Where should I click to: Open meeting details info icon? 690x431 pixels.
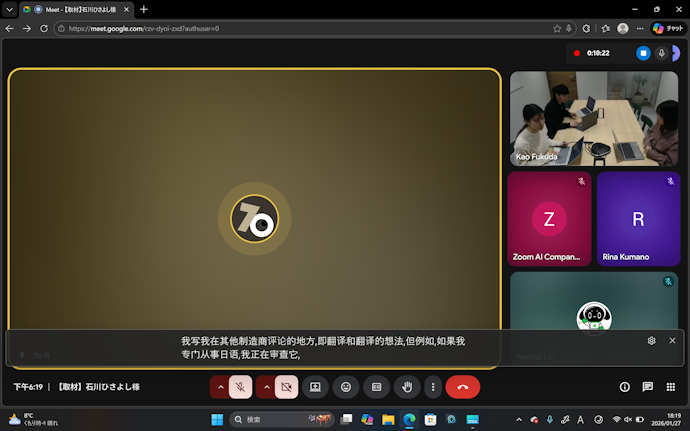624,387
